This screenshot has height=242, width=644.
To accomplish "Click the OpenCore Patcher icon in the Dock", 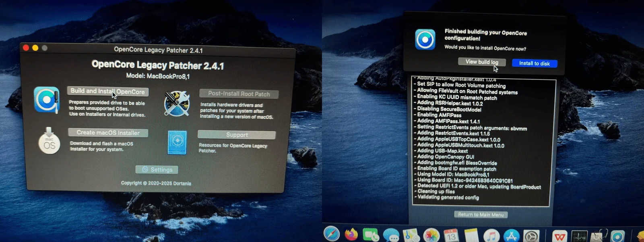I will click(x=618, y=237).
